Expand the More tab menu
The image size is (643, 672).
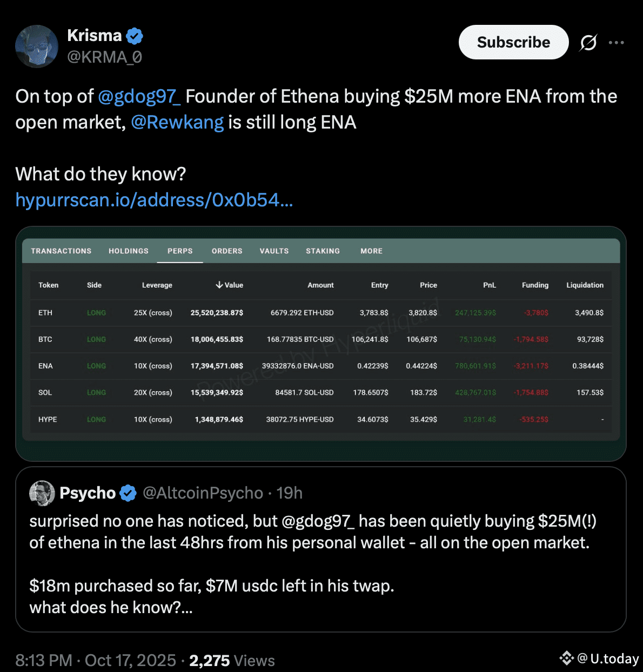371,251
